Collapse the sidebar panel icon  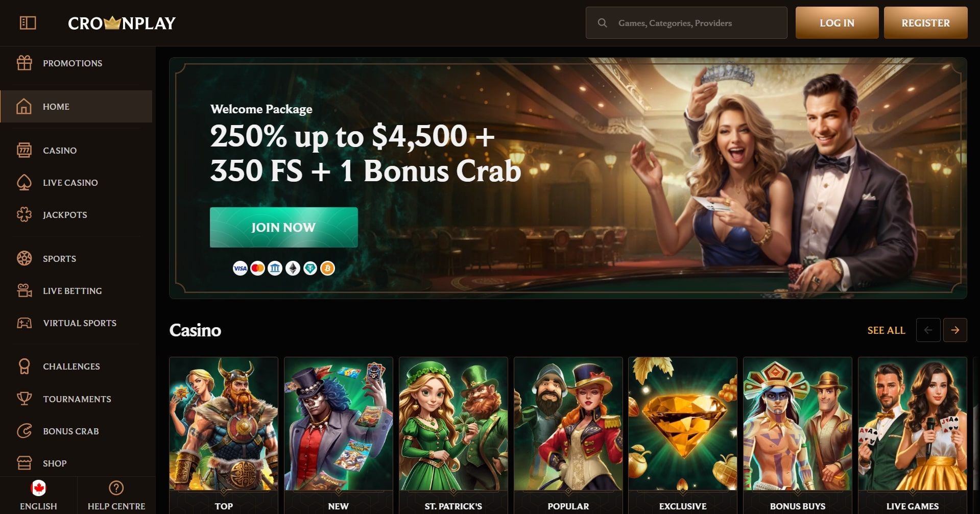(28, 23)
